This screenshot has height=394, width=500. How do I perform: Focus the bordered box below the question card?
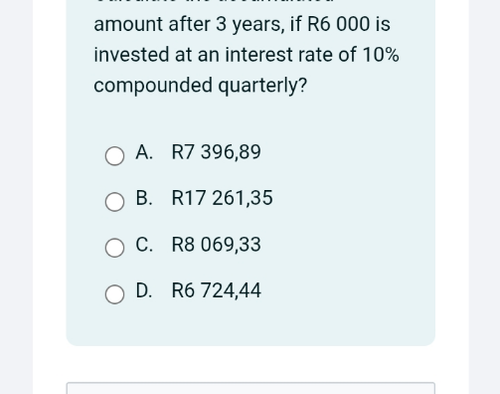tap(251, 388)
